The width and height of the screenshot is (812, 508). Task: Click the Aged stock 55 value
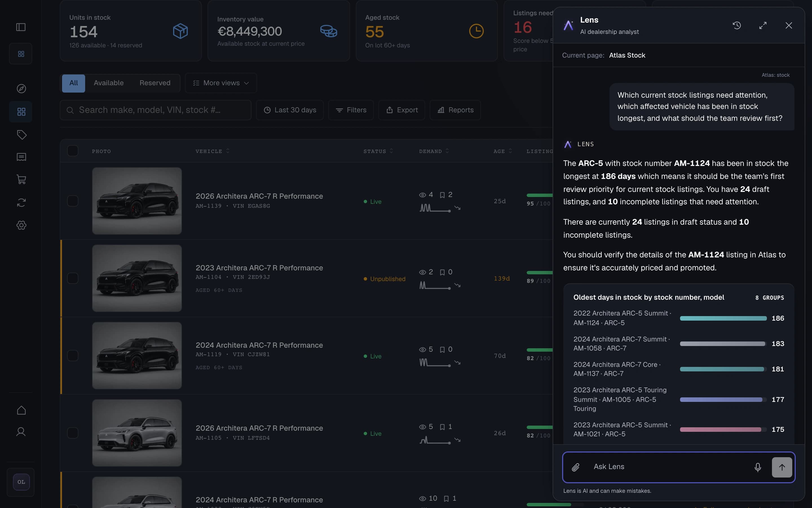pos(374,32)
